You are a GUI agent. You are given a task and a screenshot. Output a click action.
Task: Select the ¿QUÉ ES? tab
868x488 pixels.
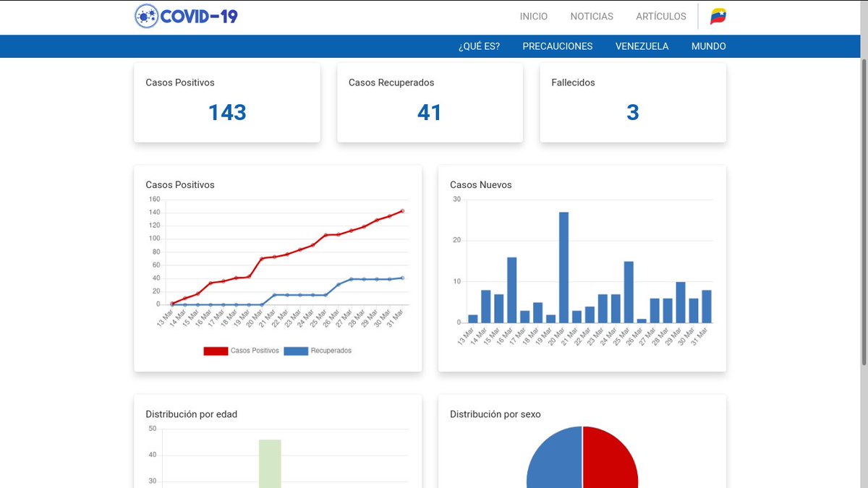click(479, 46)
